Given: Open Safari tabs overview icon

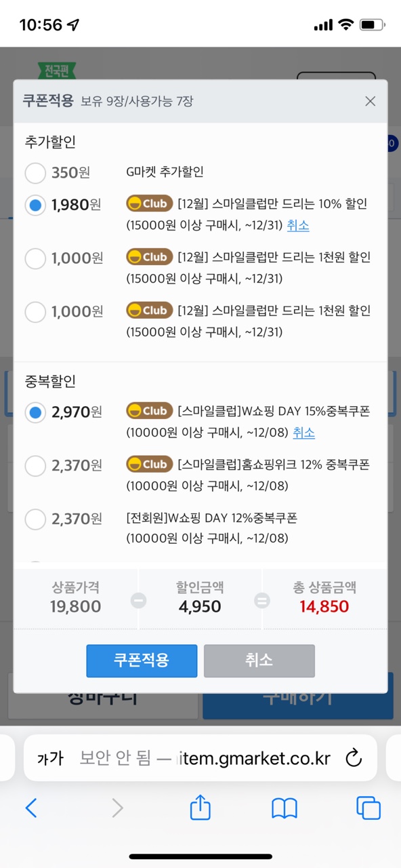Looking at the screenshot, I should (368, 808).
